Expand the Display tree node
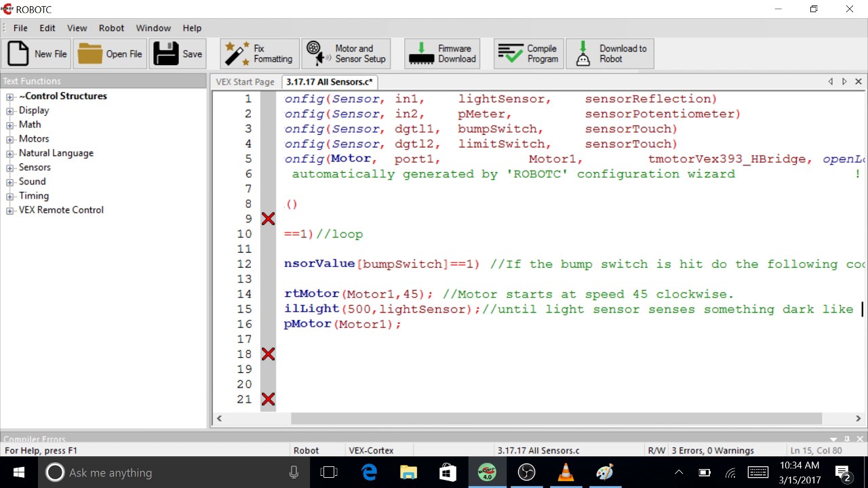The width and height of the screenshot is (868, 488). click(10, 110)
